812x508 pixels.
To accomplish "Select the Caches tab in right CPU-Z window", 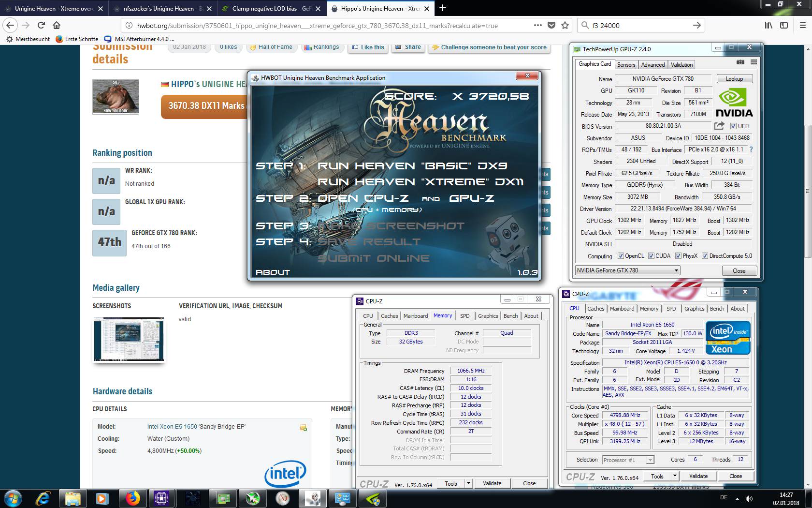I will point(595,309).
